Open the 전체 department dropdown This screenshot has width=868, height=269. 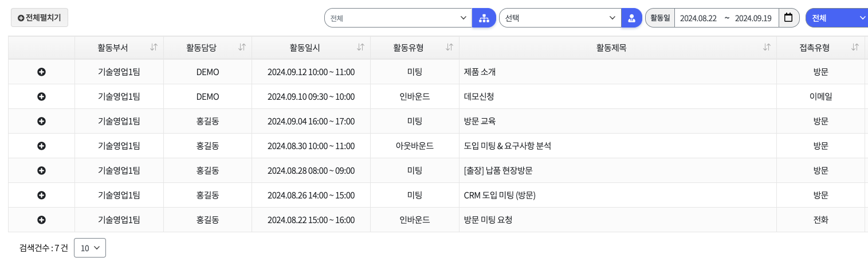(x=398, y=18)
